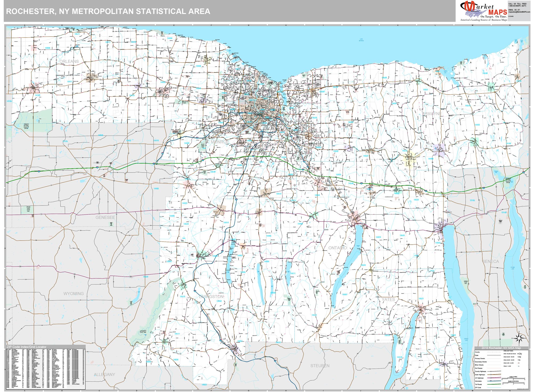The height and width of the screenshot is (392, 533).
Task: Click ZIP code label 14098
Action: tap(47, 48)
